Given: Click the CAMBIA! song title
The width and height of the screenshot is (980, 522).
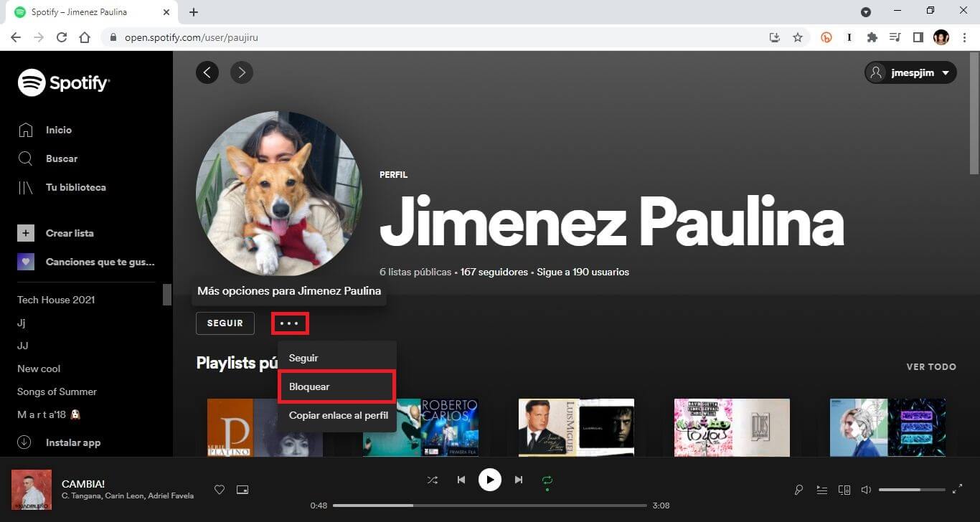Looking at the screenshot, I should [x=83, y=484].
